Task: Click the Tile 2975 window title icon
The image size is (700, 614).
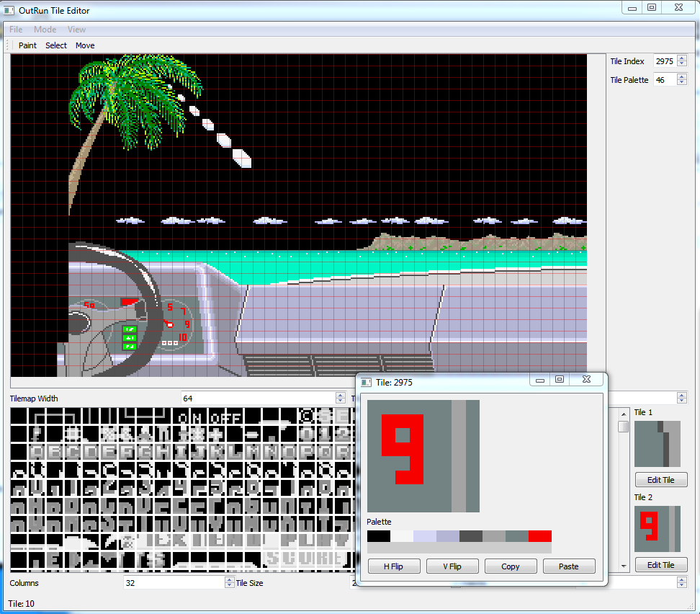Action: tap(366, 383)
